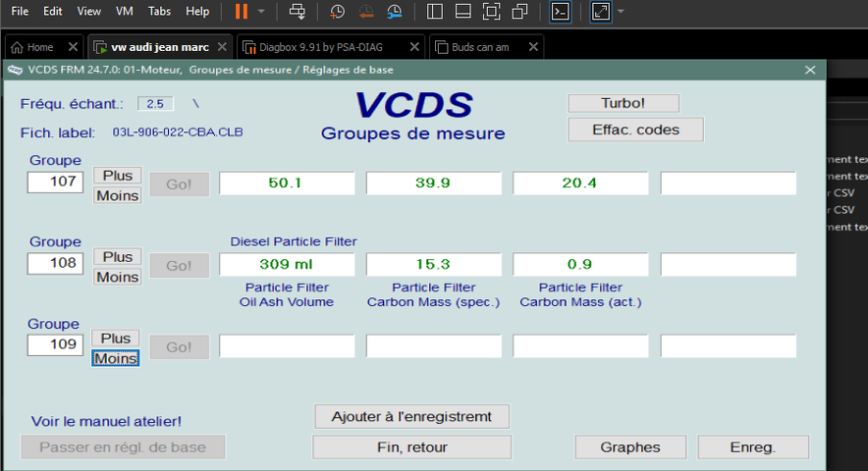Click the 20.4 value in group 107
Image resolution: width=868 pixels, height=471 pixels.
[x=580, y=183]
